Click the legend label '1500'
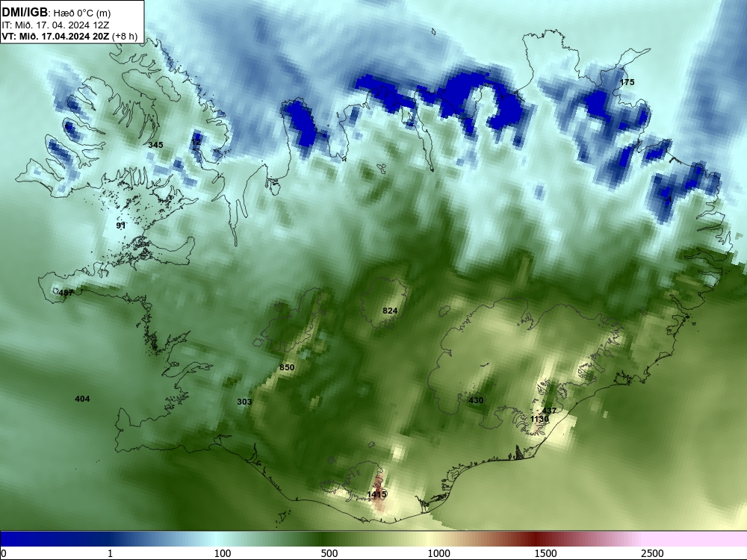The image size is (747, 560). click(x=545, y=553)
